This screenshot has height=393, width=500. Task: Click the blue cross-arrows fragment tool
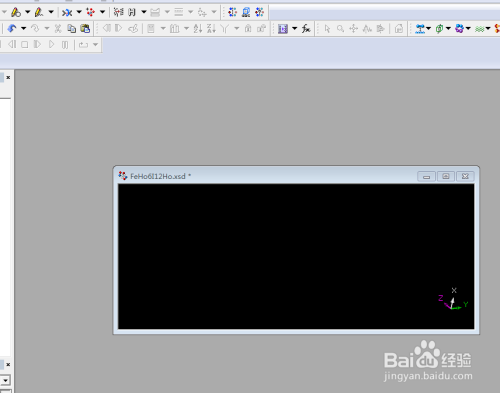pos(67,13)
